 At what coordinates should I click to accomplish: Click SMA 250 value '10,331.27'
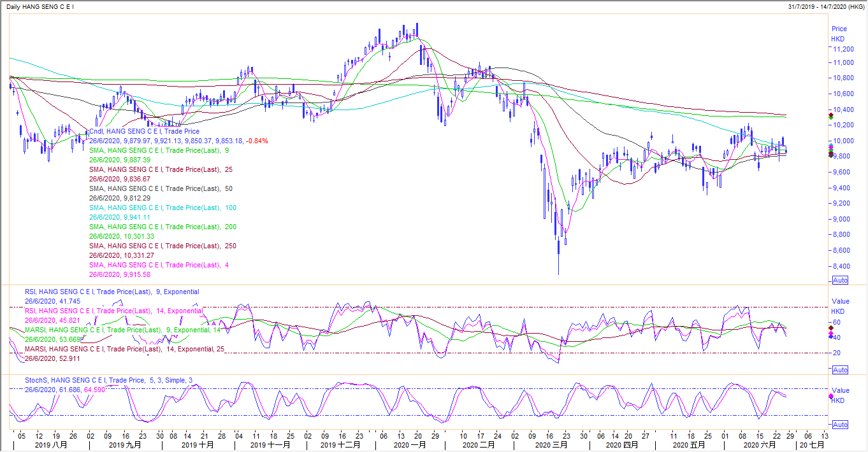122,255
